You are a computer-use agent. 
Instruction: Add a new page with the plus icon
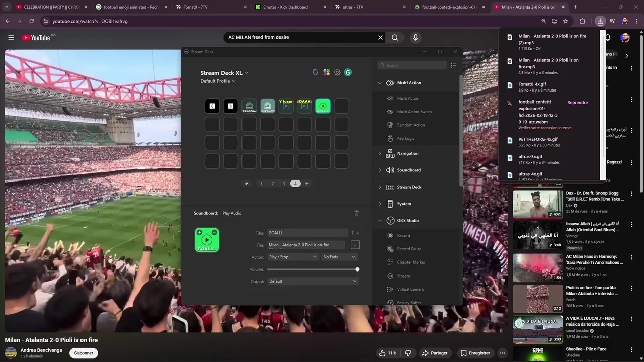307,184
